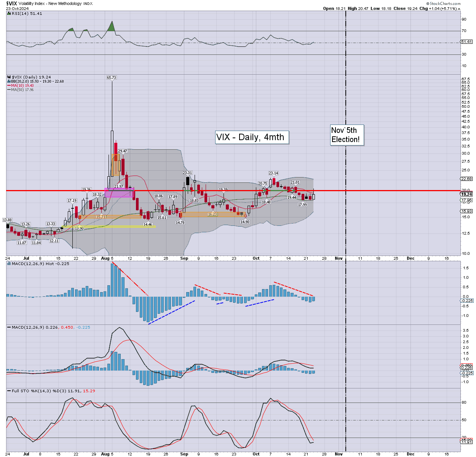Click the yellow horizontal band near 13.90
Screen dimensions: 476x457
click(x=109, y=227)
